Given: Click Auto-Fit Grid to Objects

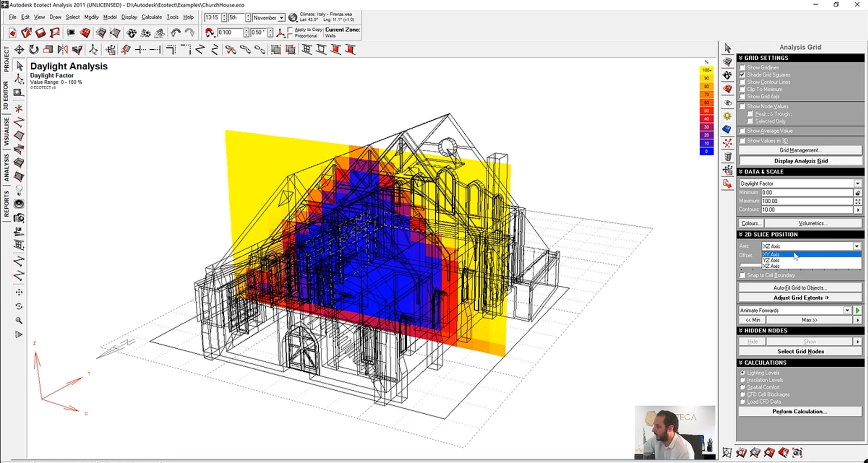Looking at the screenshot, I should pyautogui.click(x=800, y=288).
